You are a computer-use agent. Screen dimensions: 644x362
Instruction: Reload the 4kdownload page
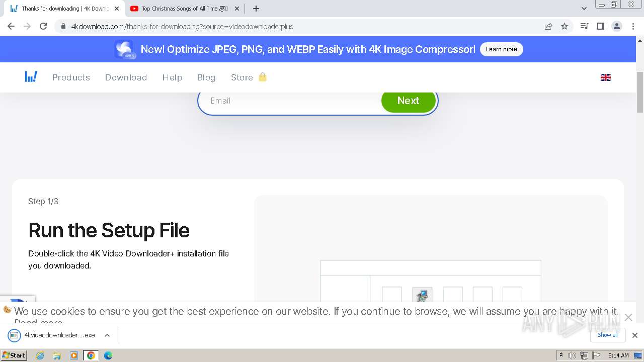click(x=43, y=26)
